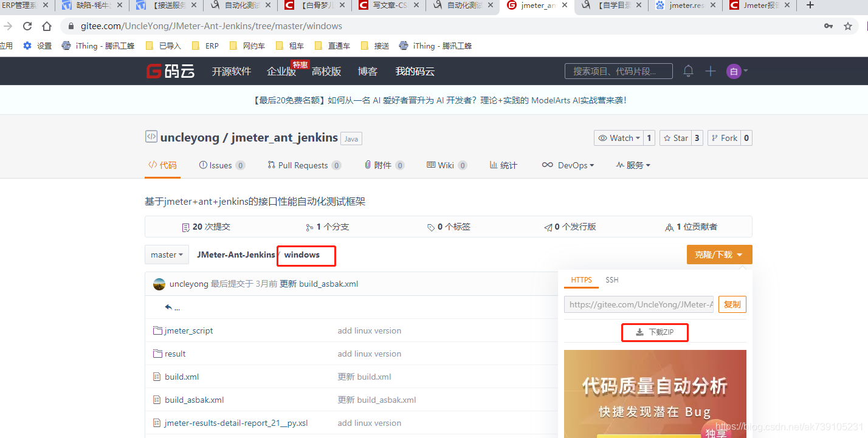The image size is (868, 438).
Task: Open 开源软件 in the top navigation
Action: [231, 71]
